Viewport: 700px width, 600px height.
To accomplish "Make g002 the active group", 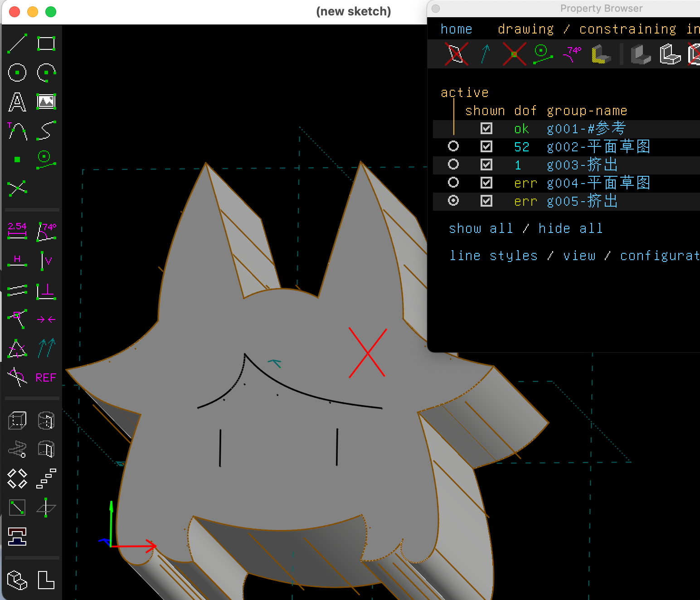I will (x=453, y=146).
